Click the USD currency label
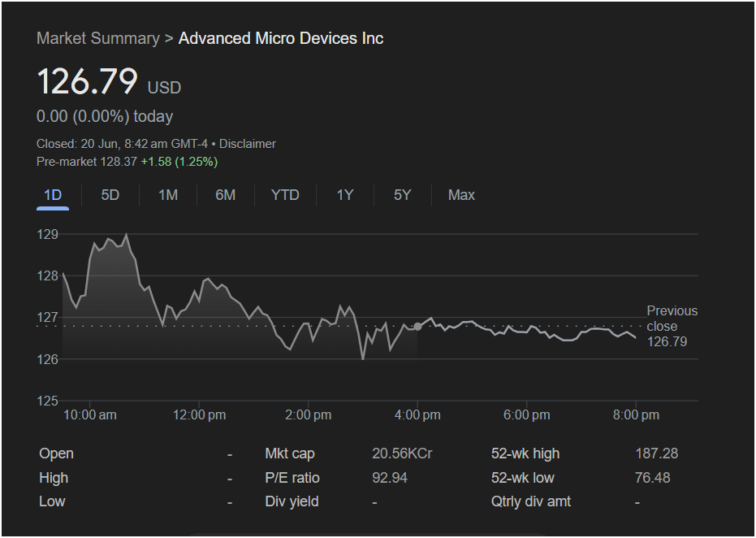 point(164,88)
